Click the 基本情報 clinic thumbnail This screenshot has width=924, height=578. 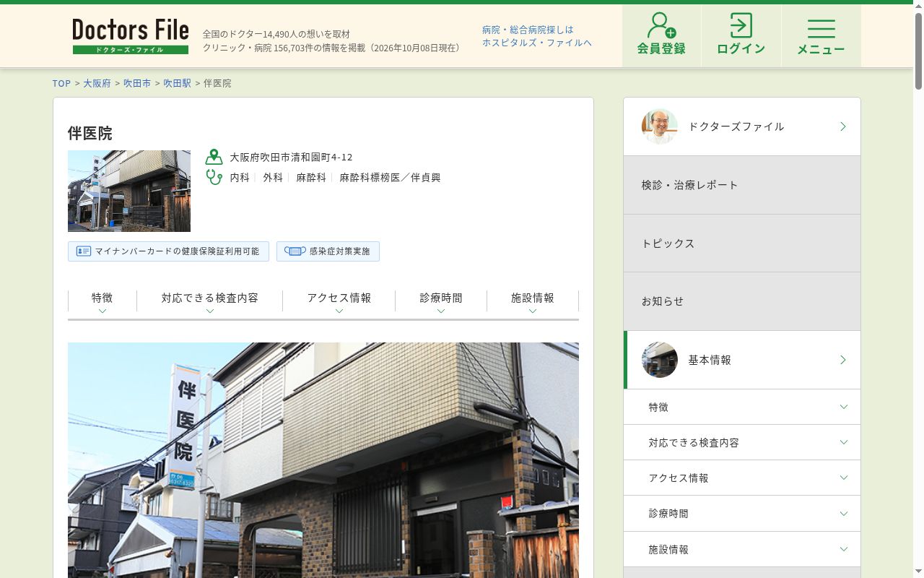(x=660, y=360)
